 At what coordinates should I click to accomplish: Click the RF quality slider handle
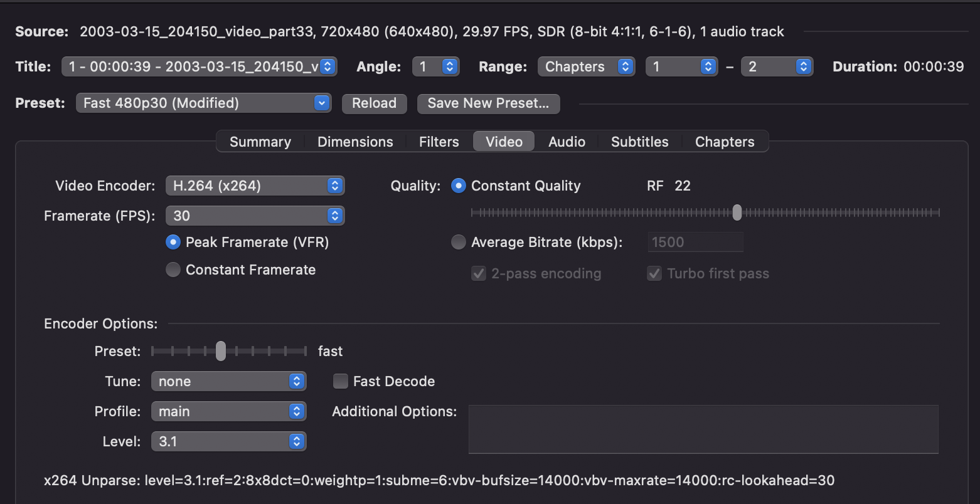(x=737, y=213)
